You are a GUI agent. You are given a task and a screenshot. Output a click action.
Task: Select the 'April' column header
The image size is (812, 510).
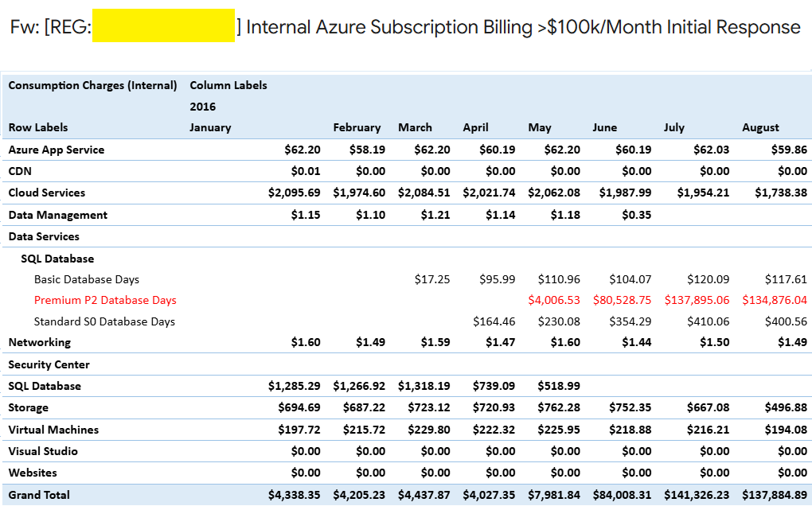pos(475,127)
